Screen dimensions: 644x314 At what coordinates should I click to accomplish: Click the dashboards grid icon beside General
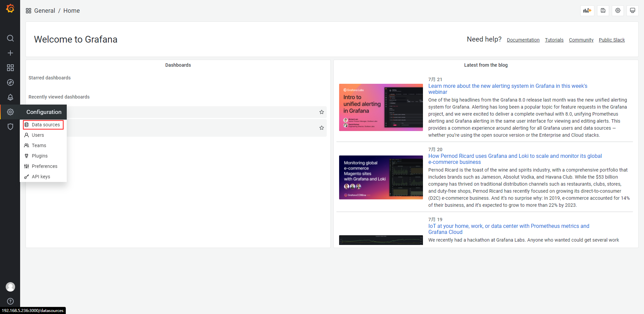pyautogui.click(x=29, y=11)
